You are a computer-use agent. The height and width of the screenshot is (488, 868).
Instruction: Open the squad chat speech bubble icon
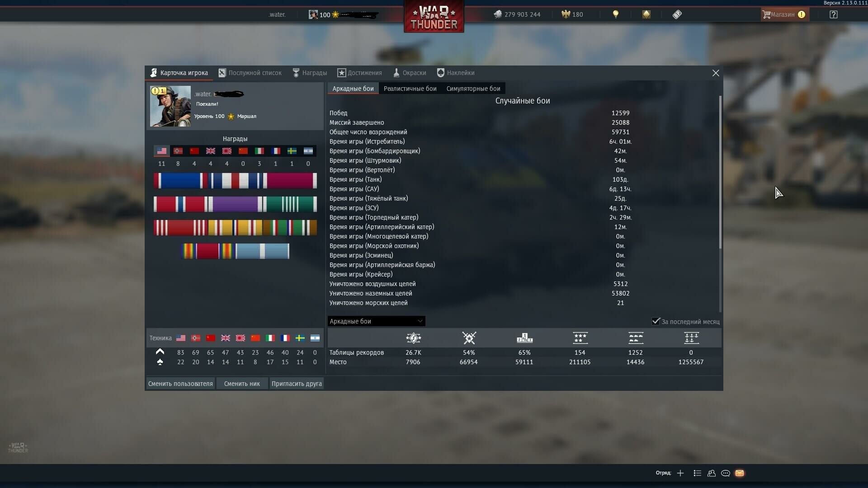point(725,473)
